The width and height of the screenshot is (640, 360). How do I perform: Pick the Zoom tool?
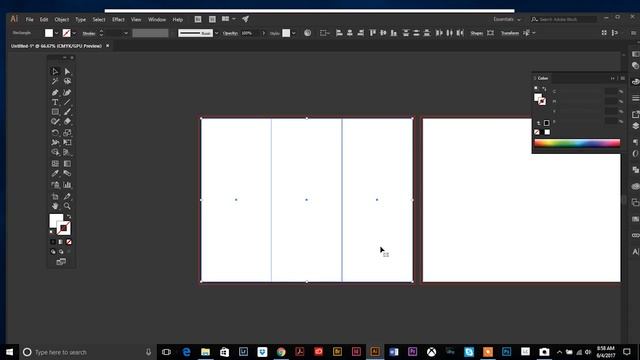pos(67,206)
